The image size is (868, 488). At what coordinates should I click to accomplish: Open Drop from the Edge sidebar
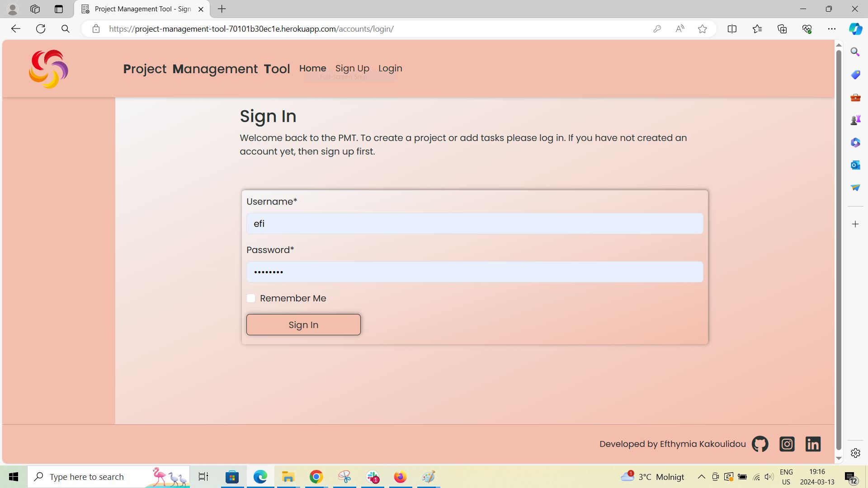click(855, 188)
